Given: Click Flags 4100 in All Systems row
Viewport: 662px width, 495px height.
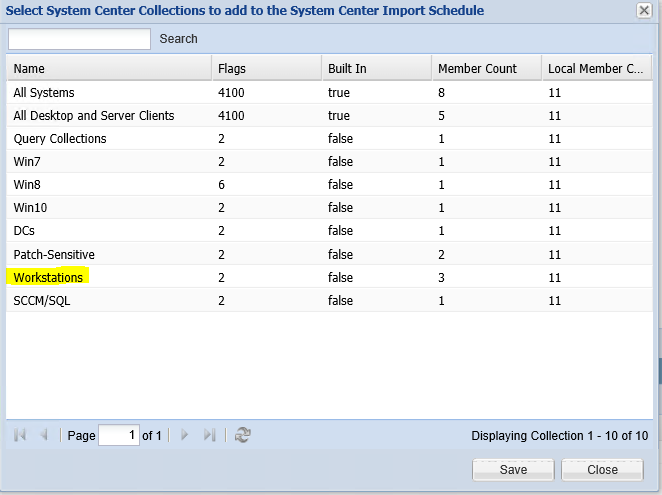Looking at the screenshot, I should click(231, 92).
